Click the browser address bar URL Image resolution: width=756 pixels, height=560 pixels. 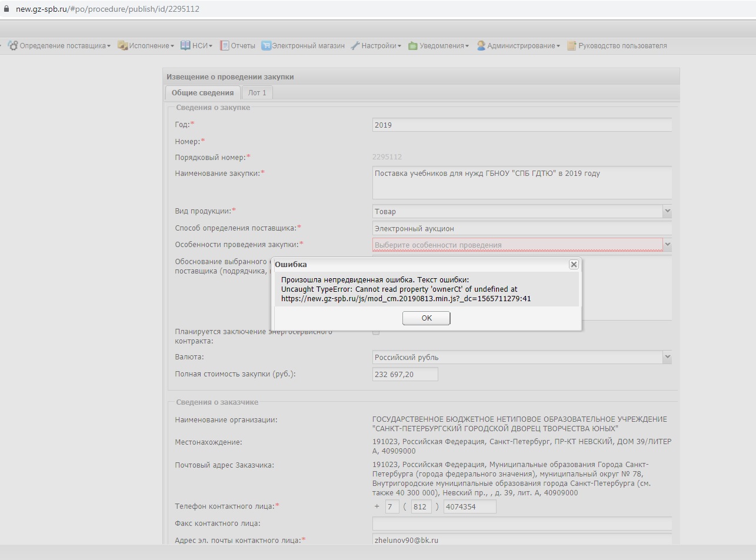click(108, 9)
